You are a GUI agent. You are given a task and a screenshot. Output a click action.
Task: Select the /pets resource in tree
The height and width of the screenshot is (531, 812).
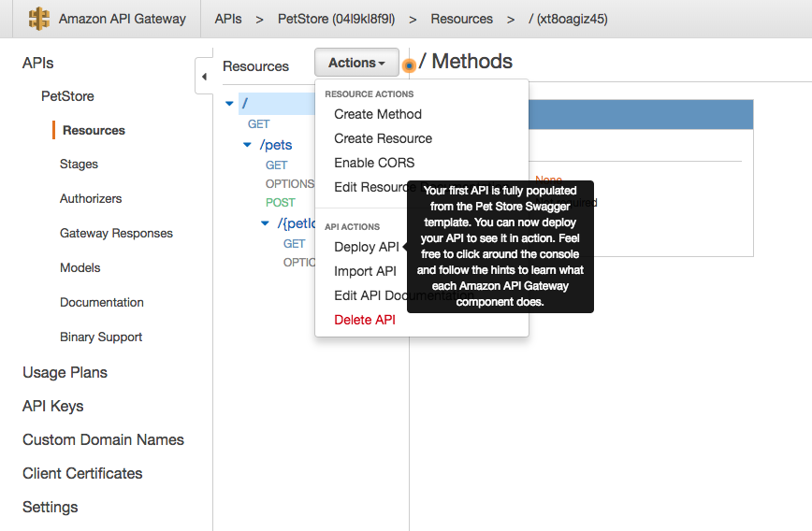pyautogui.click(x=275, y=145)
